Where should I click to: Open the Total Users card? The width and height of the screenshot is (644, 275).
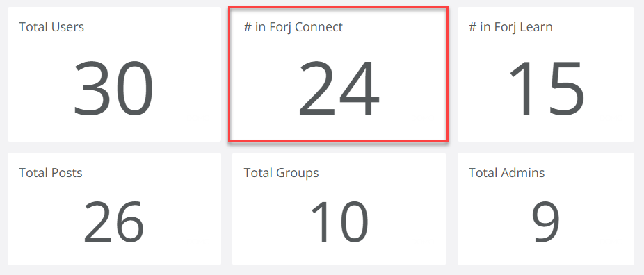point(114,74)
